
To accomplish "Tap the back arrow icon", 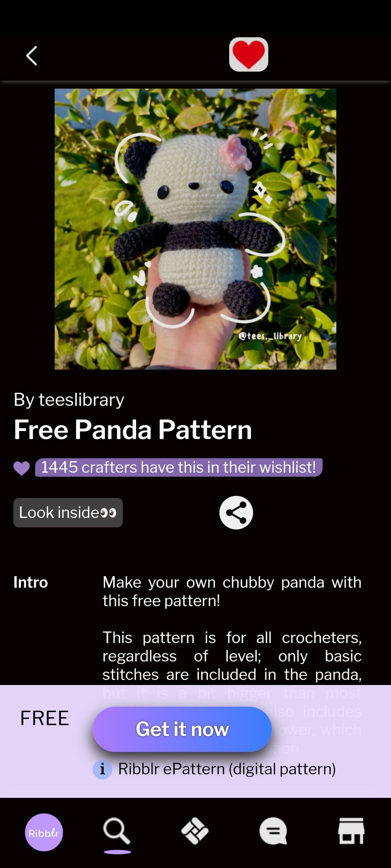I will 31,56.
